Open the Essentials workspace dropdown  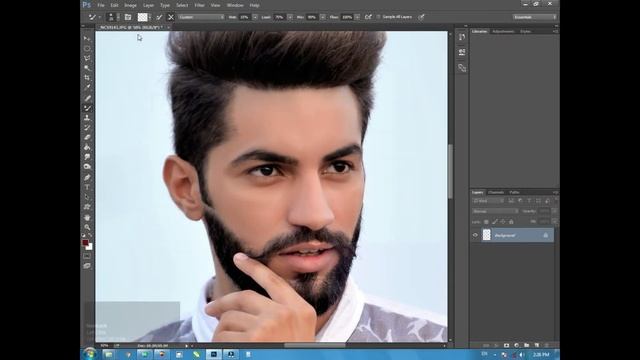535,17
